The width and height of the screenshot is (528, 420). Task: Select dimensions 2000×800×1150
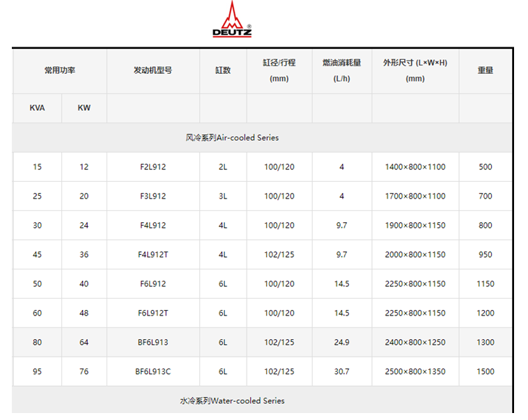click(x=415, y=255)
